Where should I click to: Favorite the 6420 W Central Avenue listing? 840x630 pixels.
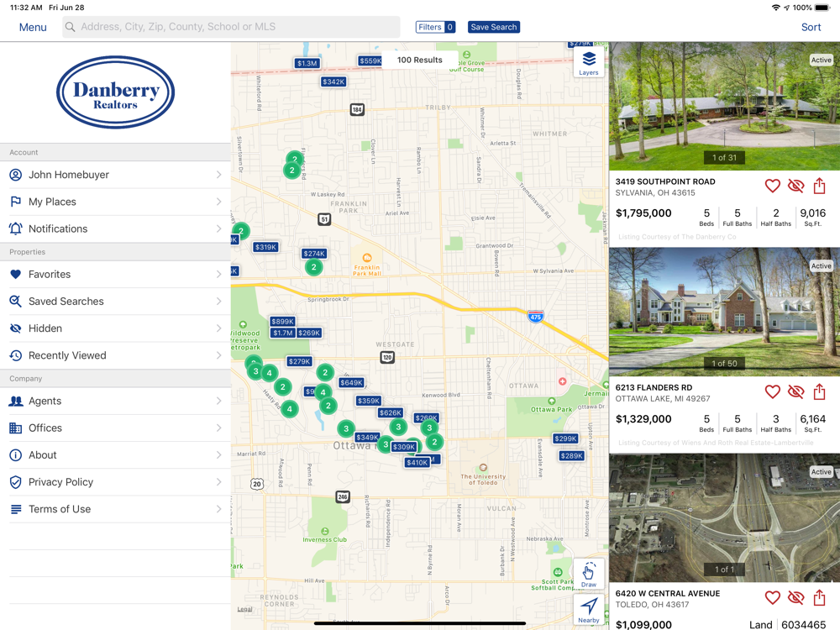772,597
